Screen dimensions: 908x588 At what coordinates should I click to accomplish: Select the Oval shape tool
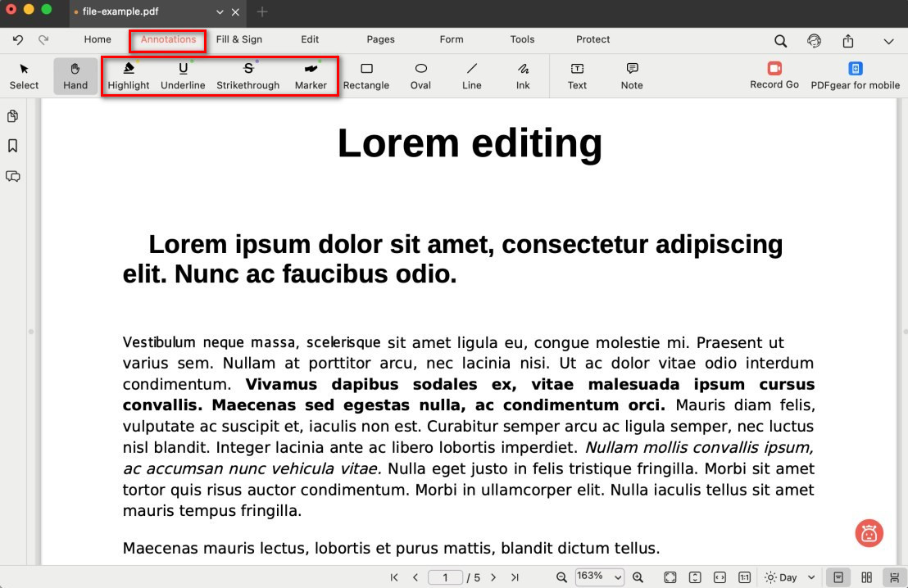[420, 76]
